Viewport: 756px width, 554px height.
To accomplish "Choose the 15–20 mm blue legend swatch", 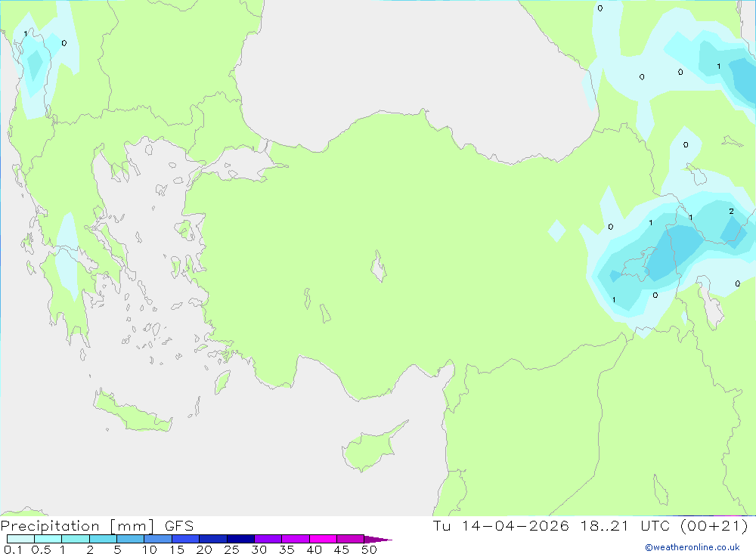I will 186,539.
